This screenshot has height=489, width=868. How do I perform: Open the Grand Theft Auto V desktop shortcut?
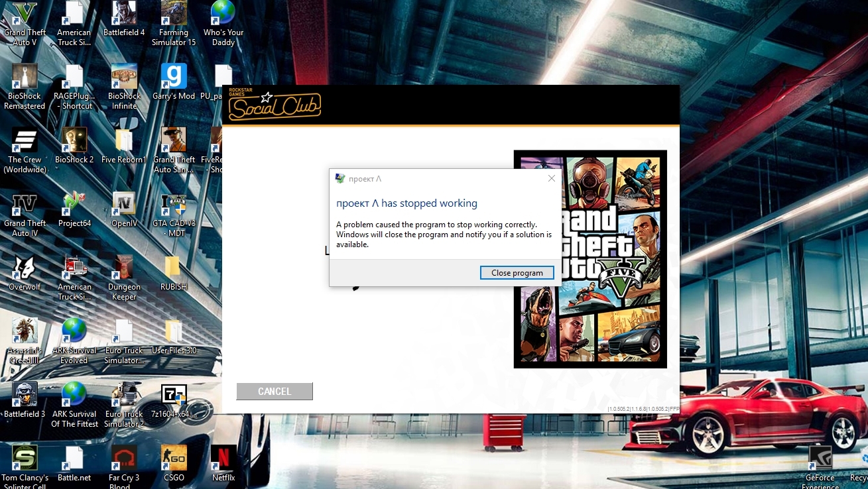click(25, 24)
